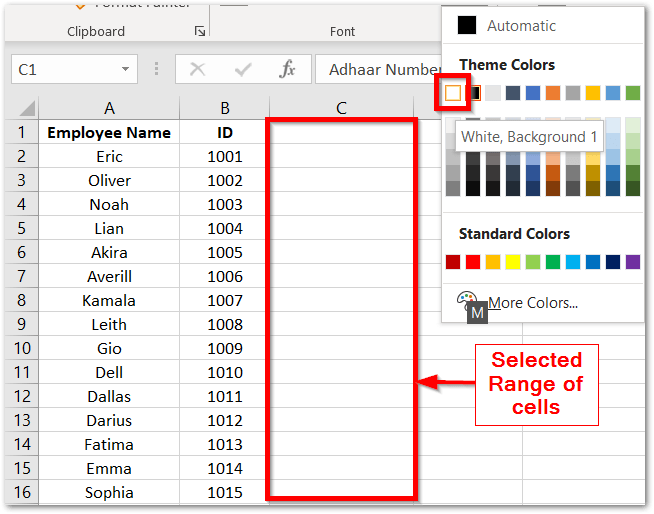
Task: Pick the dark blue-gray theme color swatch
Action: [513, 93]
